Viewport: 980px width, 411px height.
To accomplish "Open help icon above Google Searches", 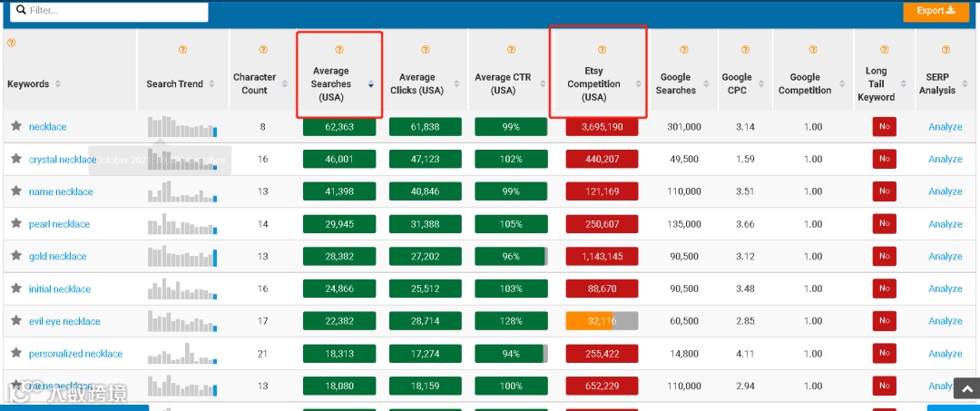I will click(x=684, y=49).
